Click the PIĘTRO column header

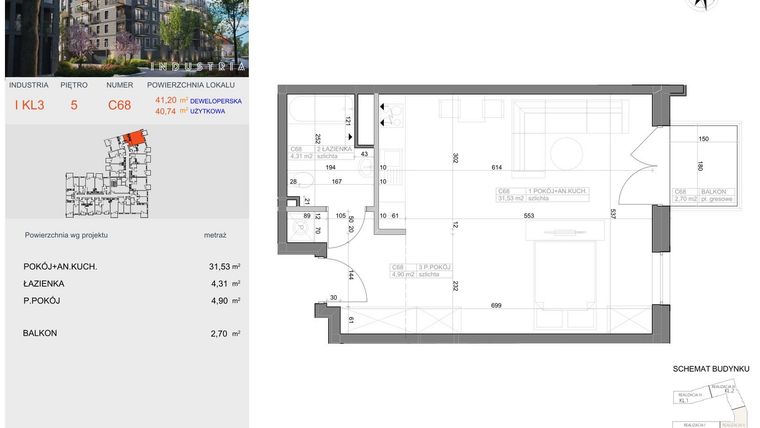(74, 85)
